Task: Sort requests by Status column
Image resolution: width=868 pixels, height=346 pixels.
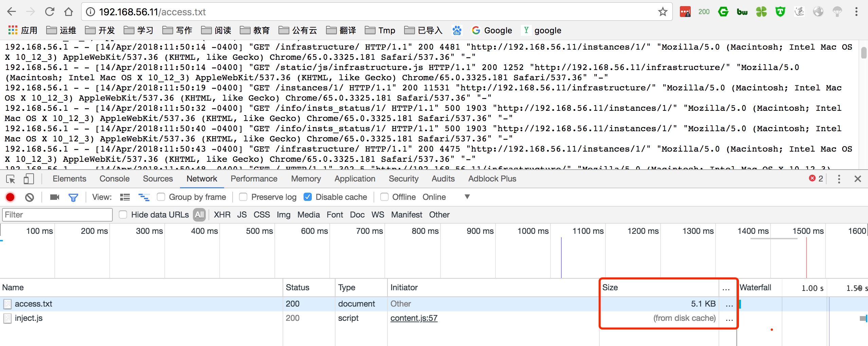Action: point(309,288)
